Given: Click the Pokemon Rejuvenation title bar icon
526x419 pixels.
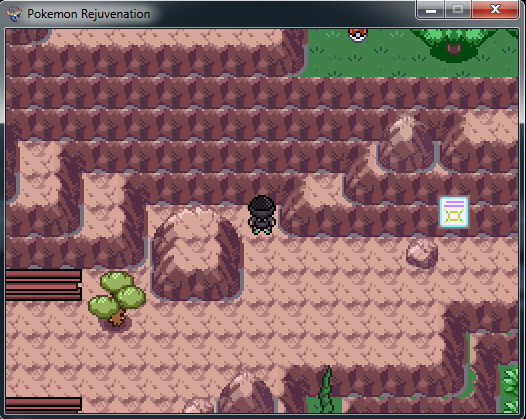Looking at the screenshot, I should (x=14, y=14).
